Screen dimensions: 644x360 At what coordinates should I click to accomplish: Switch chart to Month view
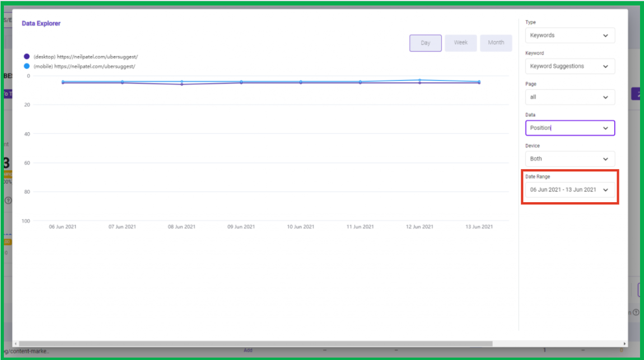[x=496, y=43]
